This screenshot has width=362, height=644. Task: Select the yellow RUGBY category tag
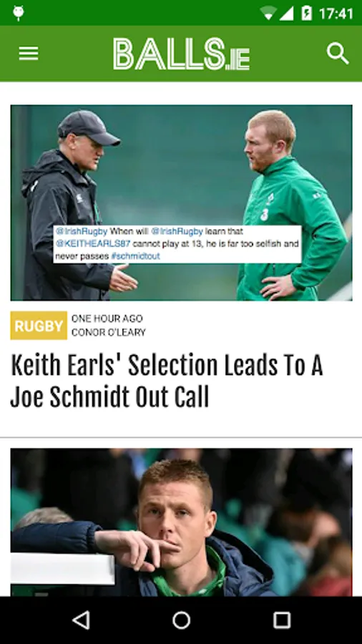coord(39,326)
